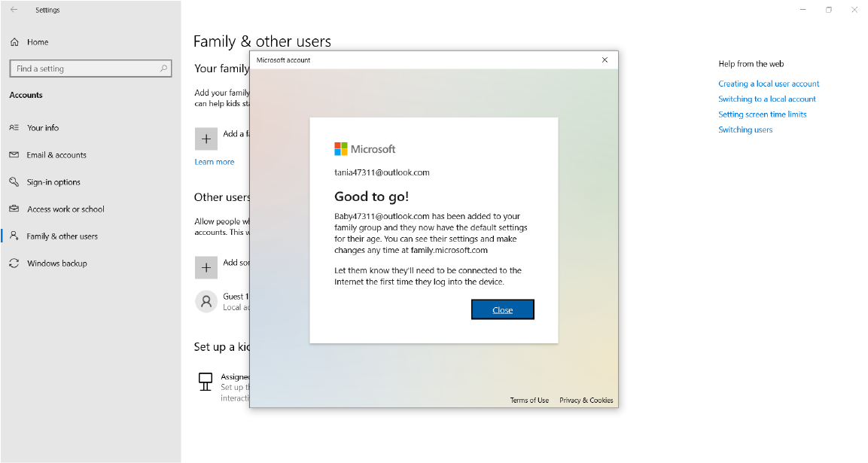Image resolution: width=868 pixels, height=463 pixels.
Task: Open Privacy & Cookies link
Action: (586, 401)
